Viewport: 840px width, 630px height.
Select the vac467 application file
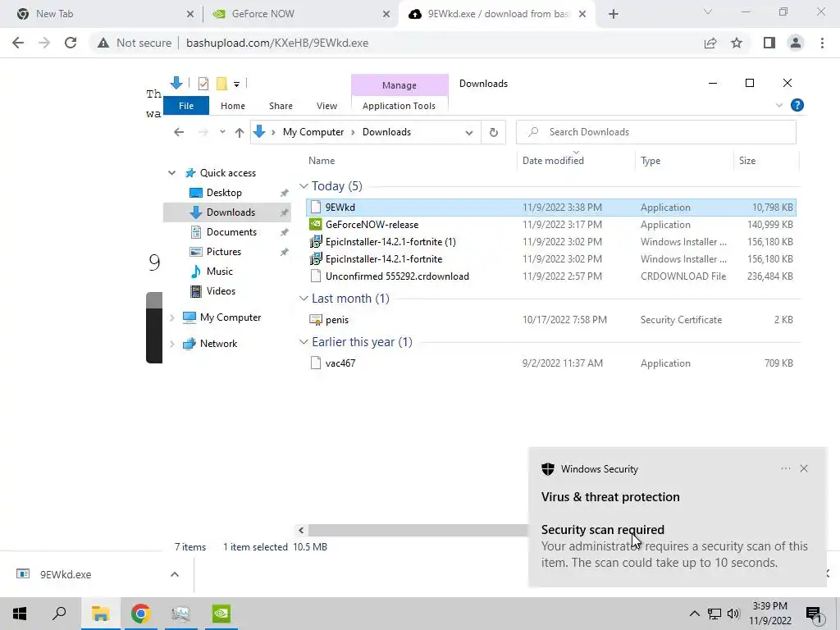(x=550, y=363)
